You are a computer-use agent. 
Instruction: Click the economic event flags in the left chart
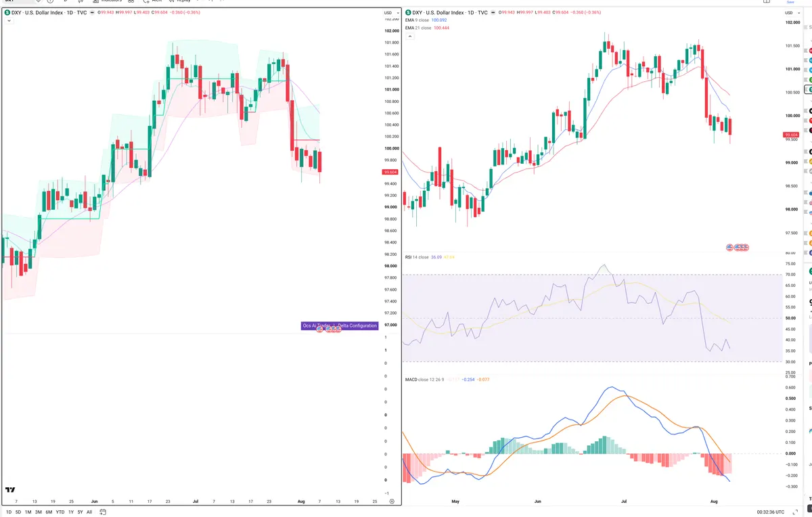pos(328,328)
